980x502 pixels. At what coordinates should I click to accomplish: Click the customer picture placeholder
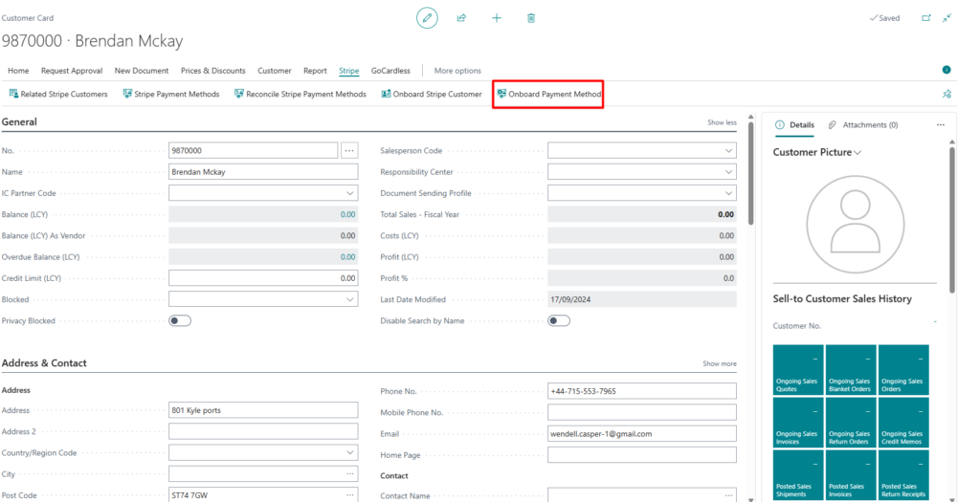[855, 225]
